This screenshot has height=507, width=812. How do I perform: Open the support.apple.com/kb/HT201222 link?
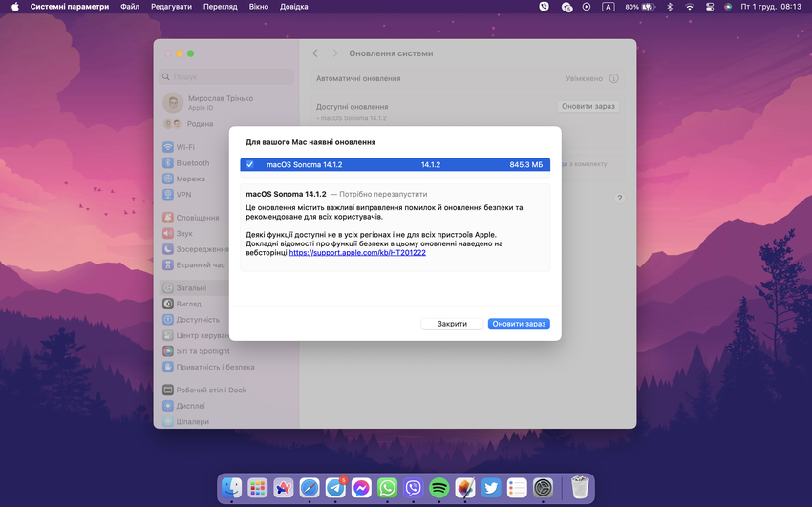pos(356,253)
